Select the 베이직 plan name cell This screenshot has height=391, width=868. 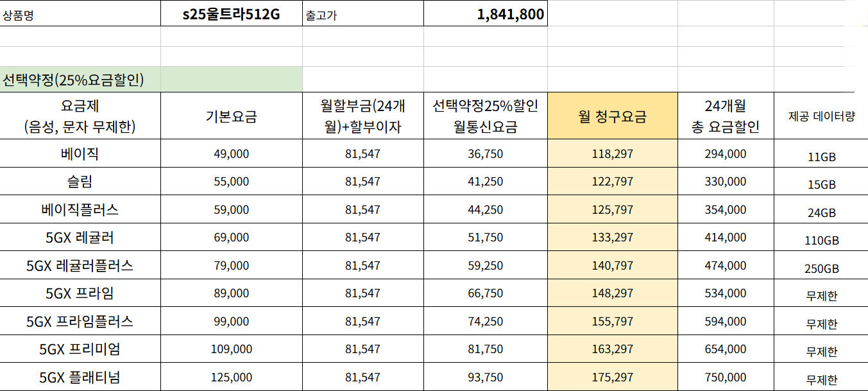80,153
